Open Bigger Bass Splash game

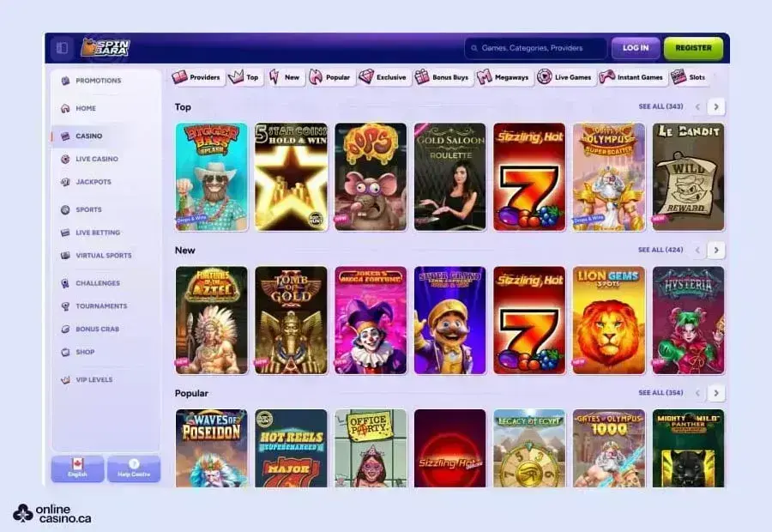(212, 177)
